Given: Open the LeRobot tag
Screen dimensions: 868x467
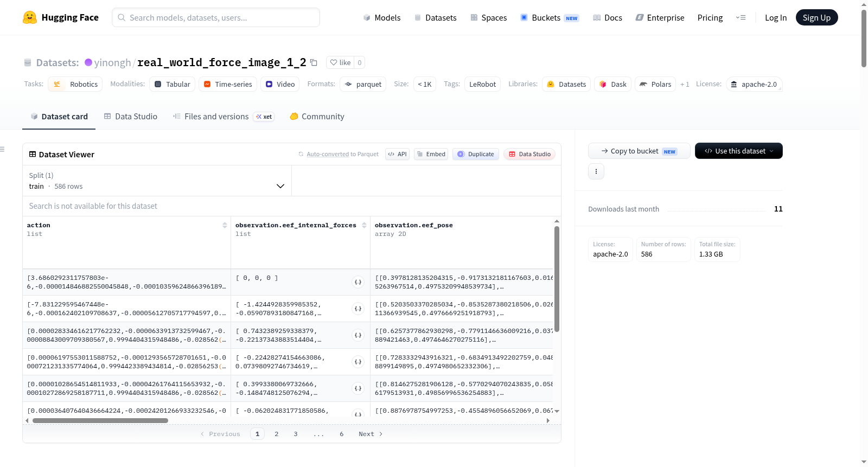Looking at the screenshot, I should point(482,84).
